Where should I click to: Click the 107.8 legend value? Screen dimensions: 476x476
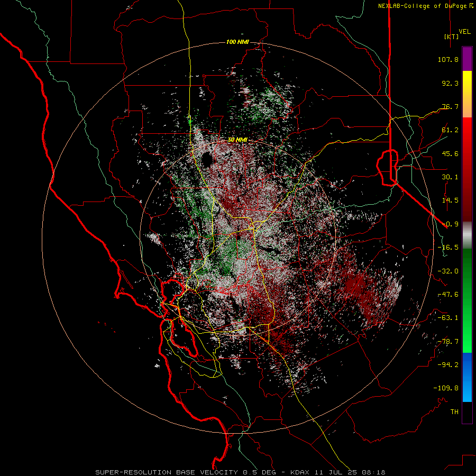tap(448, 59)
